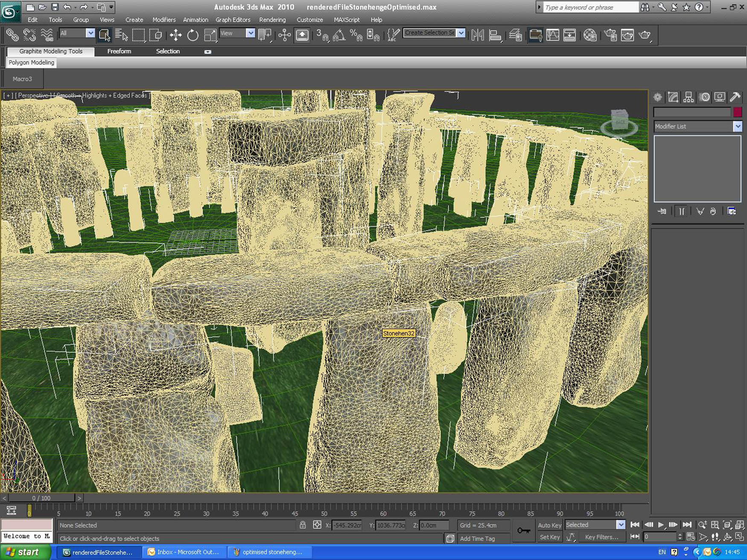The width and height of the screenshot is (747, 560).
Task: Open the Render Setup dialog
Action: coord(610,35)
